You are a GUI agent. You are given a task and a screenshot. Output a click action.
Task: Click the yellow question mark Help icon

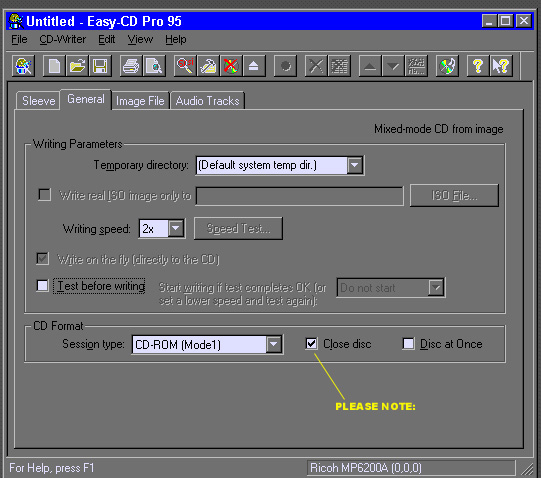click(478, 66)
